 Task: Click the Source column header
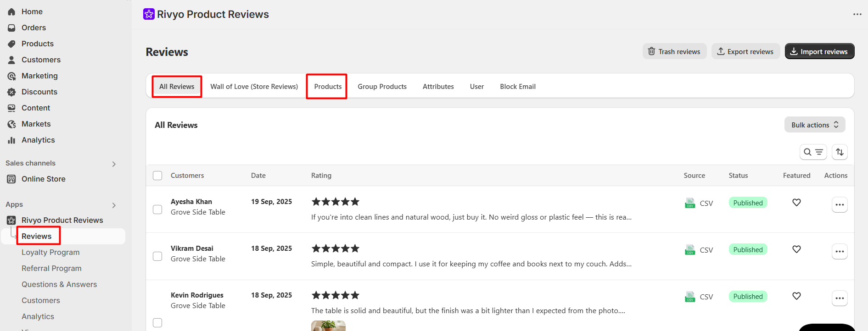pyautogui.click(x=694, y=176)
